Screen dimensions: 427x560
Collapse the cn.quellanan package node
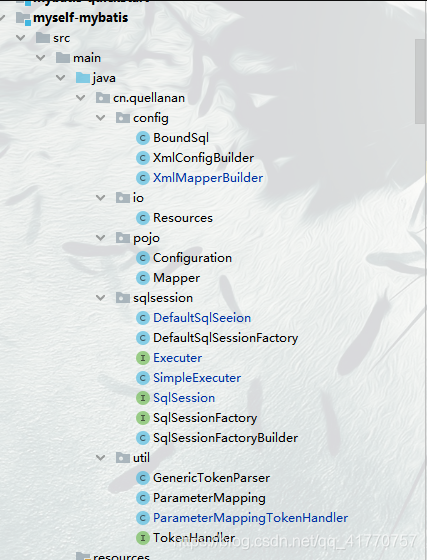click(81, 98)
